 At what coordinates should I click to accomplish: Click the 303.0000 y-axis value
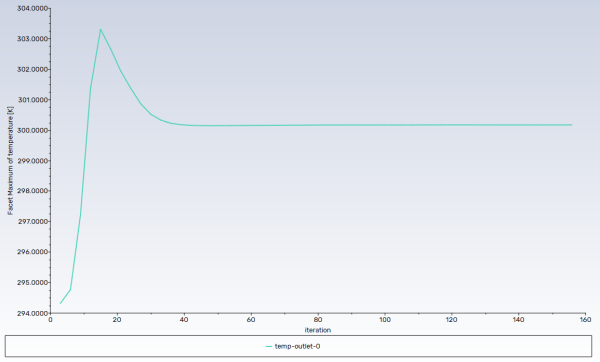(x=33, y=39)
